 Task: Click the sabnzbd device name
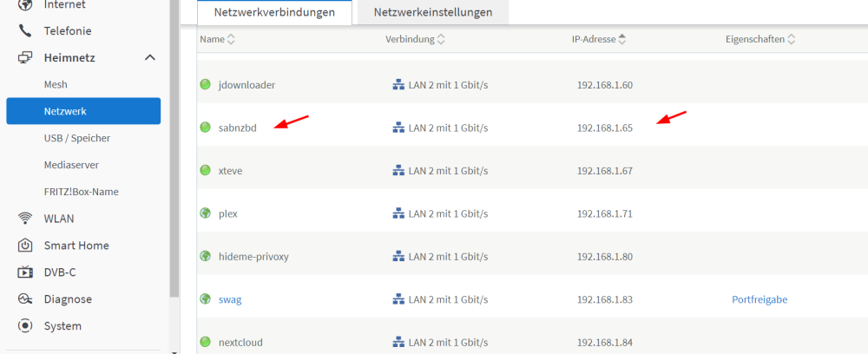point(238,128)
